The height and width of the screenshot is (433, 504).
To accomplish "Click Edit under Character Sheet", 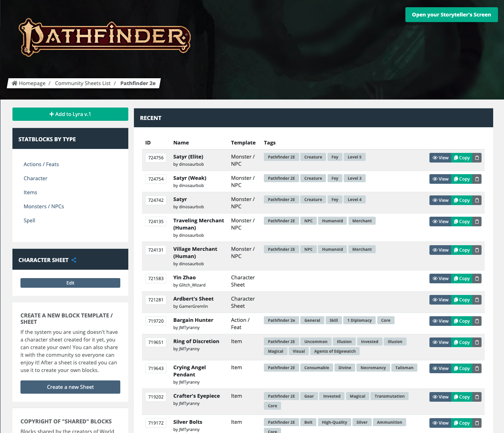I will [70, 283].
